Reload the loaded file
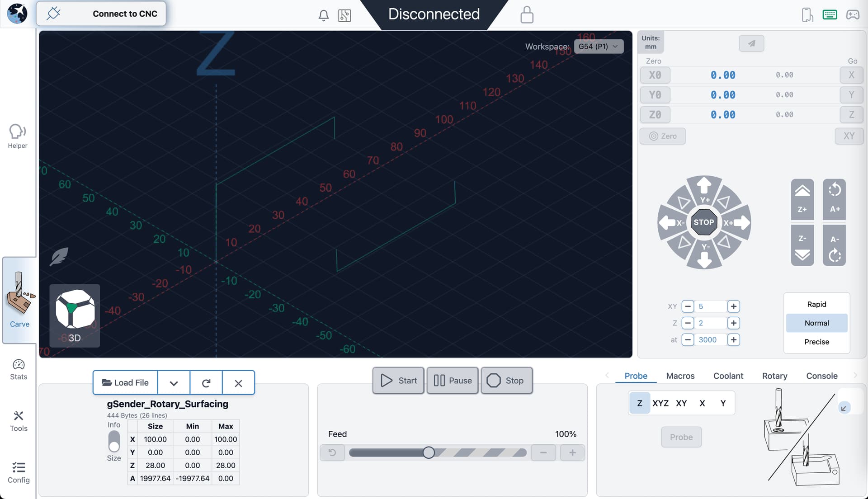 click(x=206, y=383)
